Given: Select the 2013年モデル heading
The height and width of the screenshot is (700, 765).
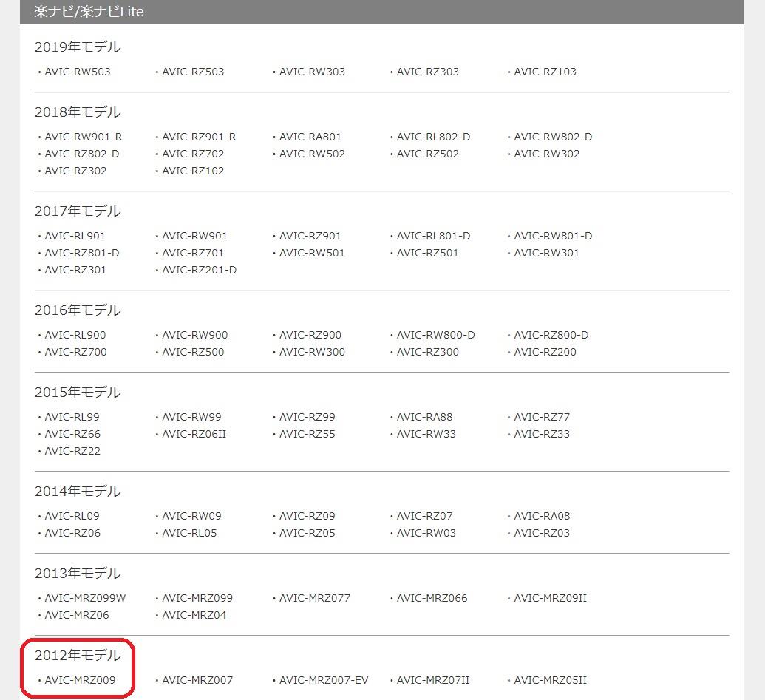Looking at the screenshot, I should coord(78,573).
